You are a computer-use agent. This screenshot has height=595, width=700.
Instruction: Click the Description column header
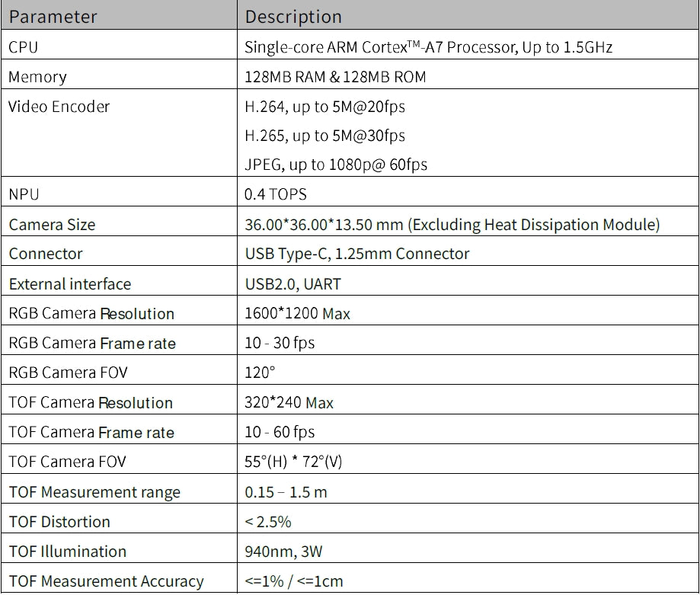[x=294, y=16]
